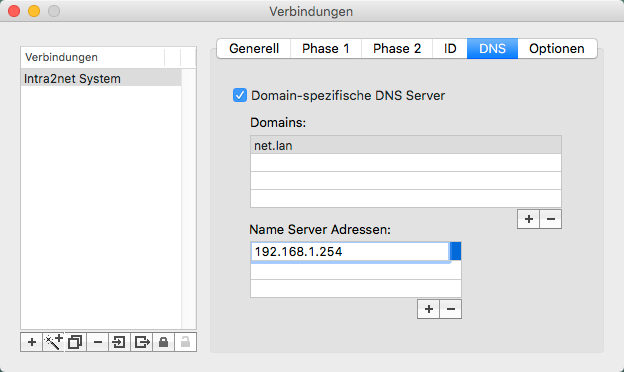
Task: Add a new connection with the plus icon
Action: click(31, 342)
